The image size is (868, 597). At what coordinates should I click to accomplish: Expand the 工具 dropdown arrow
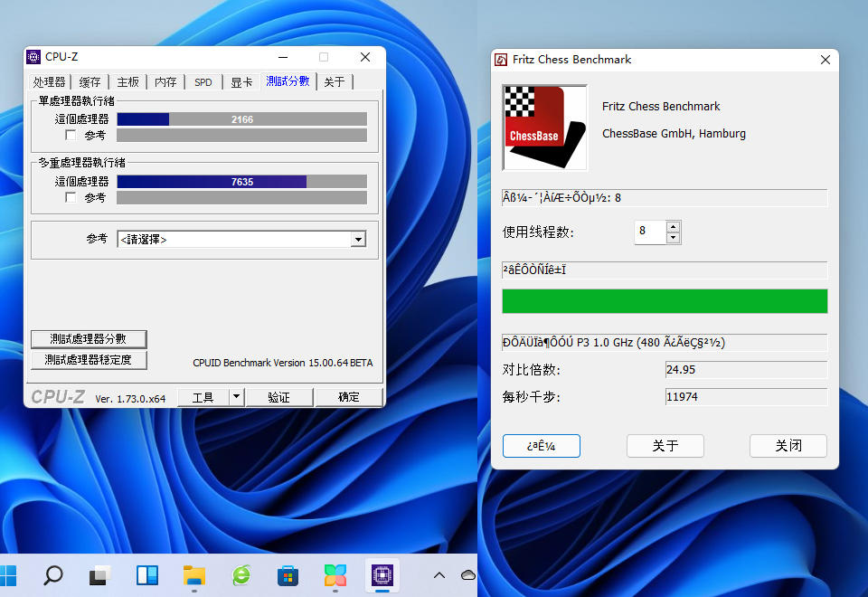click(x=236, y=397)
